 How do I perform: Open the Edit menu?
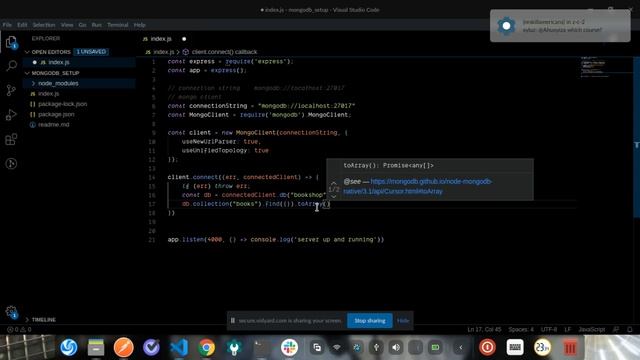(x=22, y=25)
